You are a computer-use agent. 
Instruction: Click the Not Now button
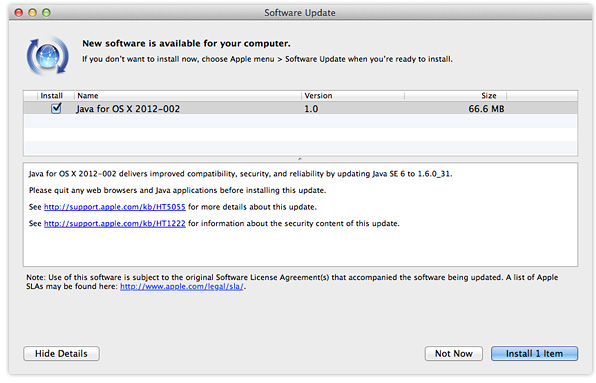tap(453, 353)
